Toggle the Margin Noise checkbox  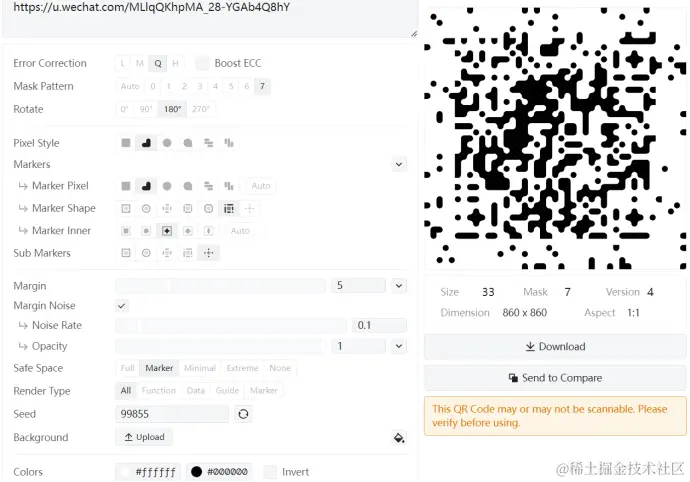(122, 305)
